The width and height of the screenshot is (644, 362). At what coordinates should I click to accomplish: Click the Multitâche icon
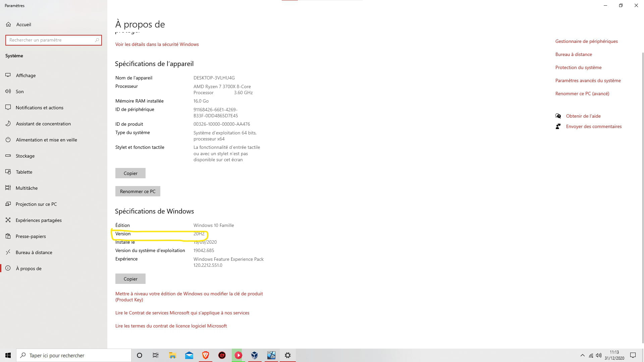pyautogui.click(x=8, y=188)
